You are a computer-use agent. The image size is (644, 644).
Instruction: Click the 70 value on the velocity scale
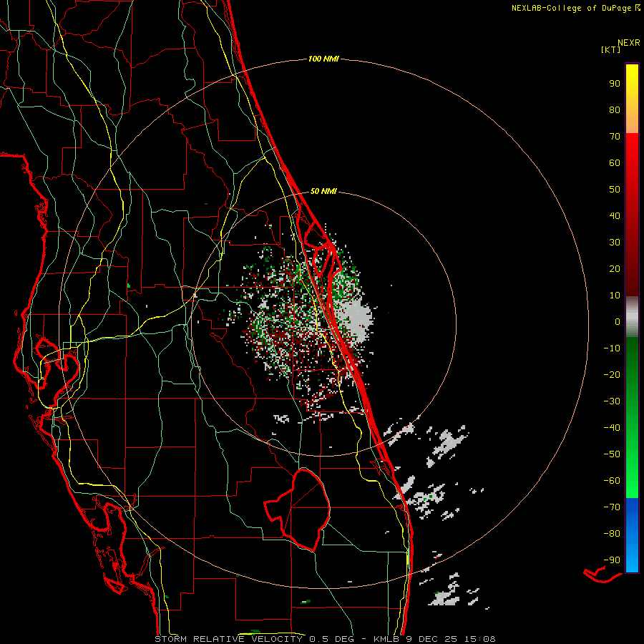tap(615, 137)
